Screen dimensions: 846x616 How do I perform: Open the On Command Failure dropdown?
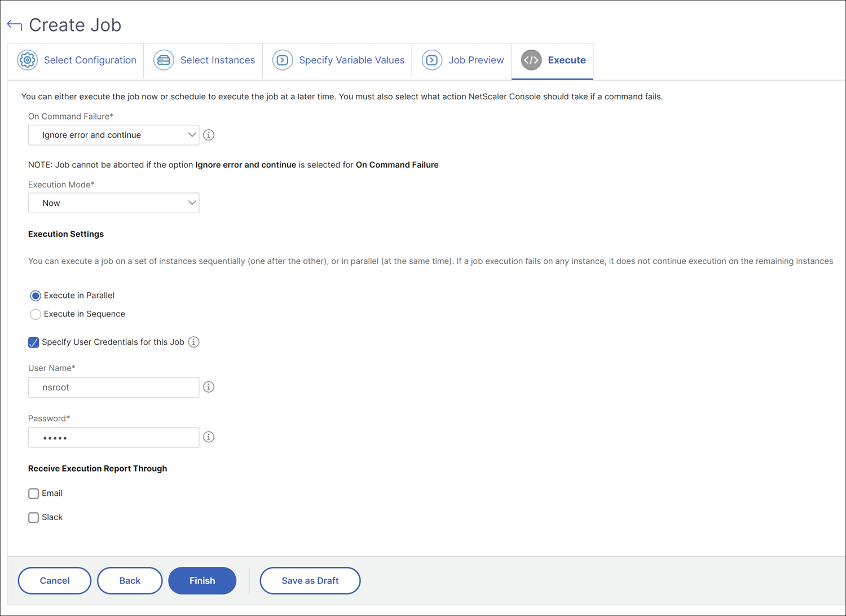click(x=113, y=135)
